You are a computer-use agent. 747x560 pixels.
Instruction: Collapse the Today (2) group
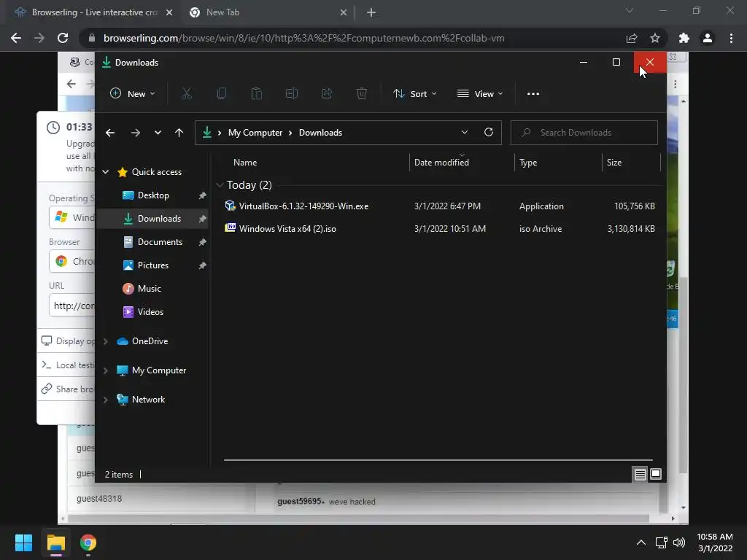[x=220, y=184]
